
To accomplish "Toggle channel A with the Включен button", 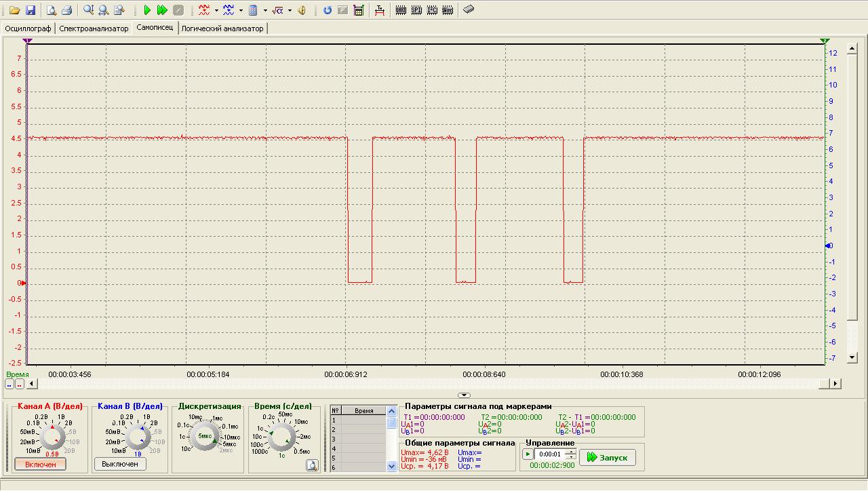I will pyautogui.click(x=41, y=465).
